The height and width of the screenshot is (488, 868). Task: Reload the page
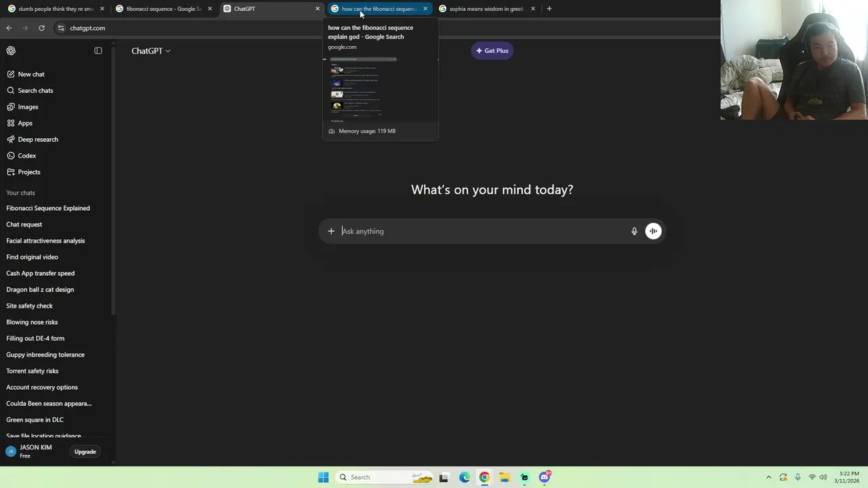pos(41,28)
